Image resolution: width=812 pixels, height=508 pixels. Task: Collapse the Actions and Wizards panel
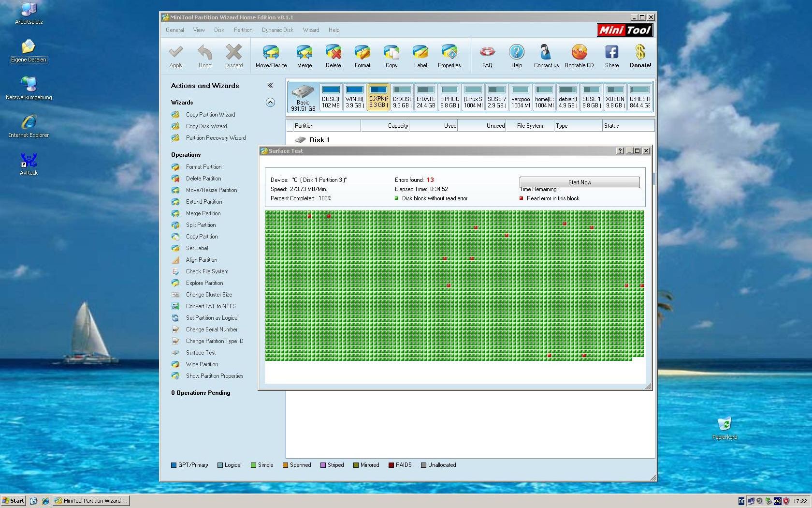pyautogui.click(x=270, y=86)
